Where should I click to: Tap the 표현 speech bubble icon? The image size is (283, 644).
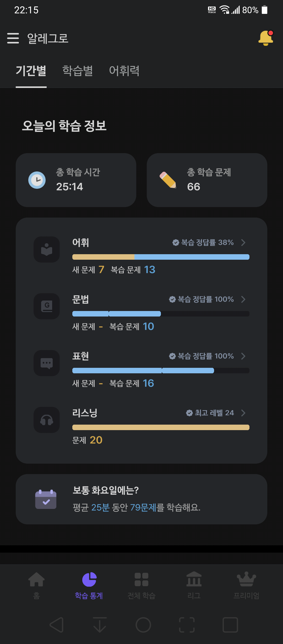click(47, 363)
